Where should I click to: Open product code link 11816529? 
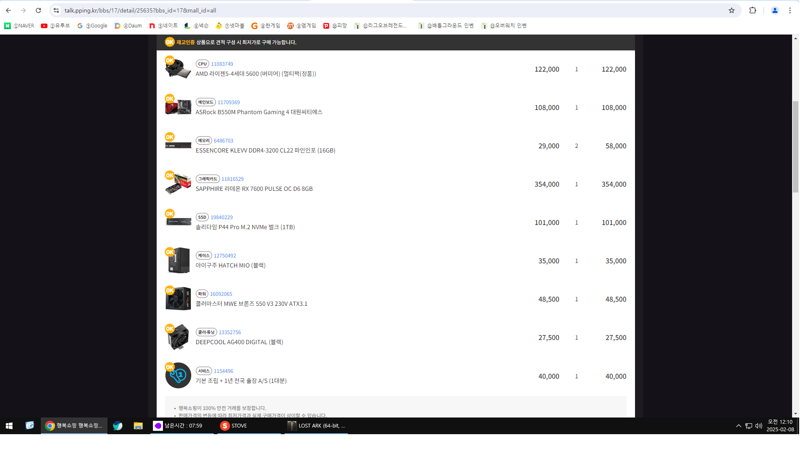[232, 179]
